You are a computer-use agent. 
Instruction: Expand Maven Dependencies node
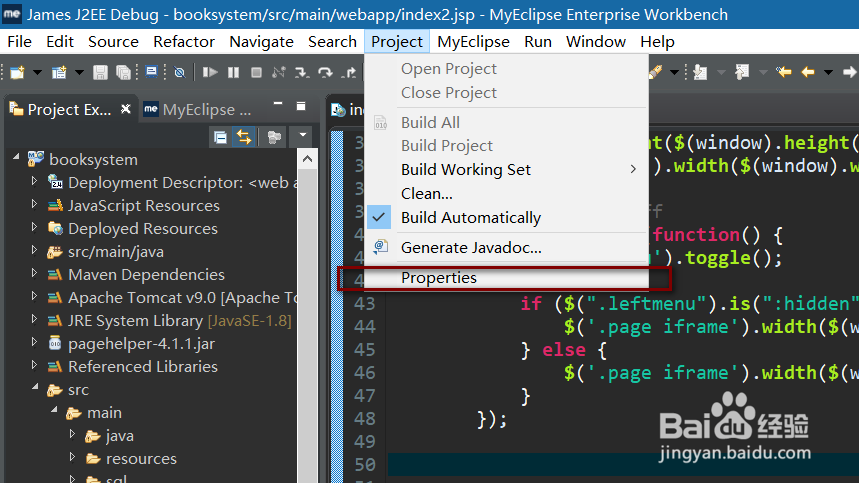(x=35, y=273)
